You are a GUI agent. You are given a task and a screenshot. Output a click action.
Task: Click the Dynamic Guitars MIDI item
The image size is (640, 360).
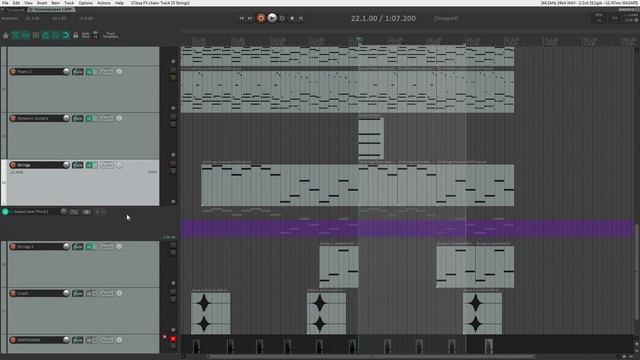tap(371, 139)
